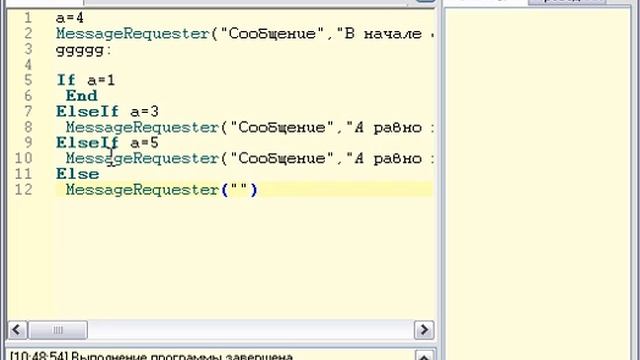Viewport: 640px width, 360px height.
Task: Click the "Else" keyword on line 11
Action: point(78,174)
